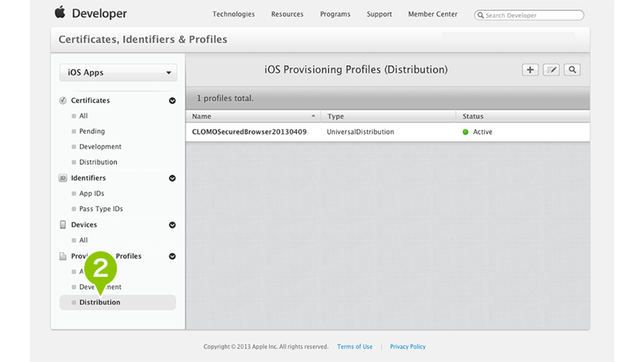Open Privacy Policy link
This screenshot has height=362, width=644.
(x=407, y=346)
